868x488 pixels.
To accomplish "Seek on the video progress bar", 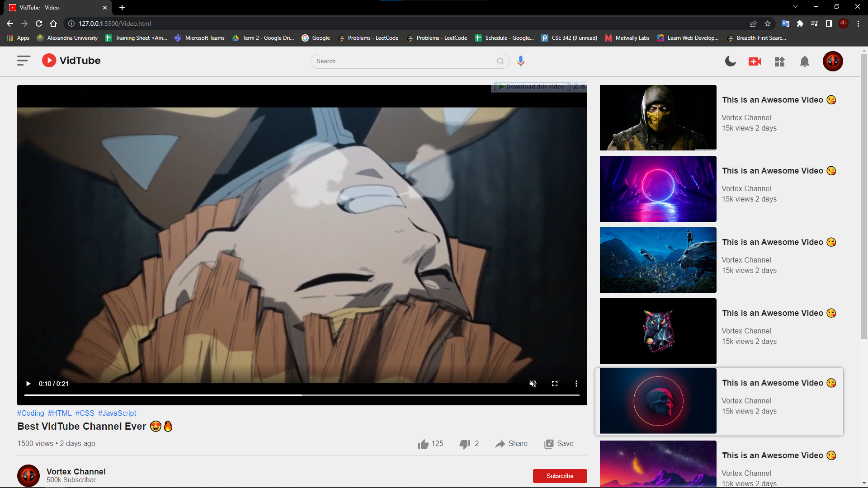I will click(302, 395).
